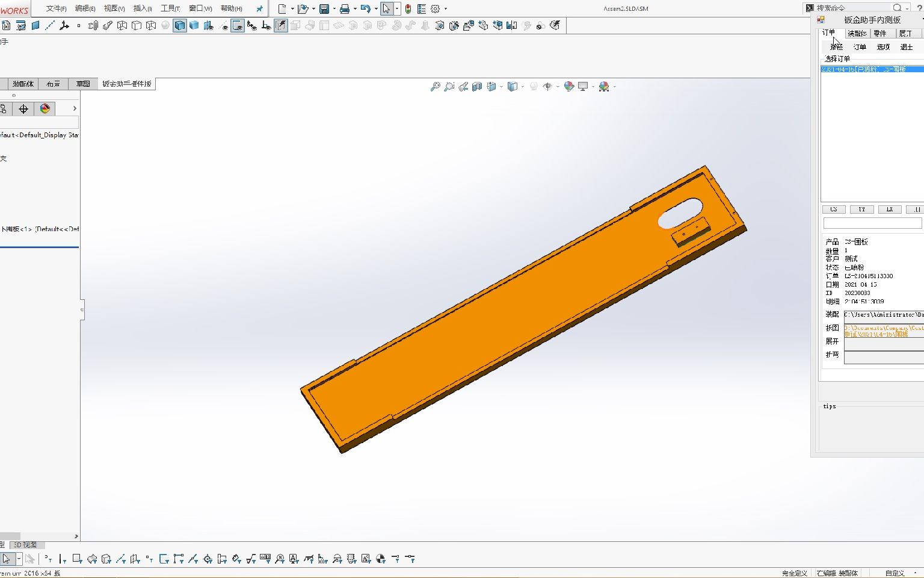Click the Zoom to Fit magnifier icon

coord(435,87)
